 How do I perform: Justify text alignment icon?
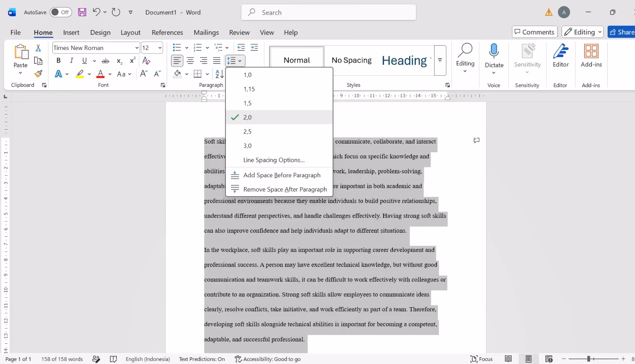(x=217, y=61)
